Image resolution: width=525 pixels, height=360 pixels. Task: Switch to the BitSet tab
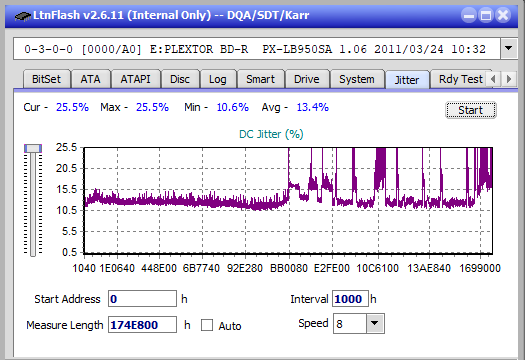(x=47, y=79)
